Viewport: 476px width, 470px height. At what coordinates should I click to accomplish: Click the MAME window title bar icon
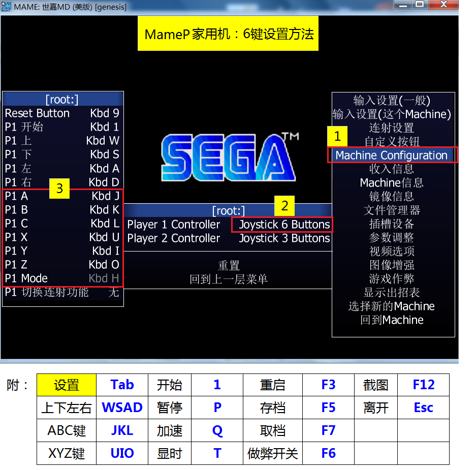[6, 6]
